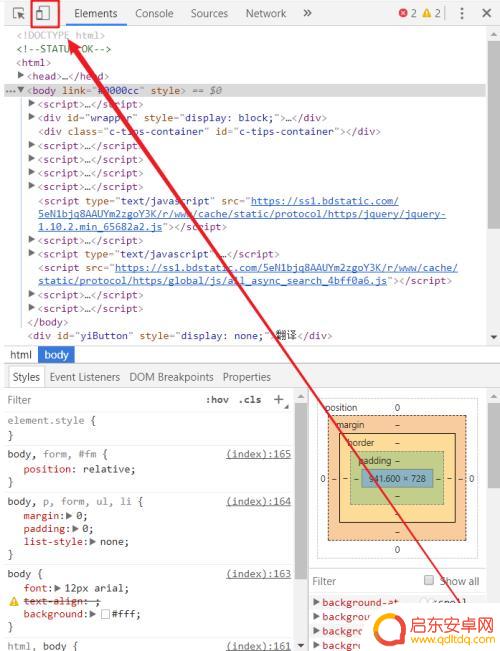Toggle the .cls class editor button
The width and height of the screenshot is (500, 651).
[x=250, y=400]
